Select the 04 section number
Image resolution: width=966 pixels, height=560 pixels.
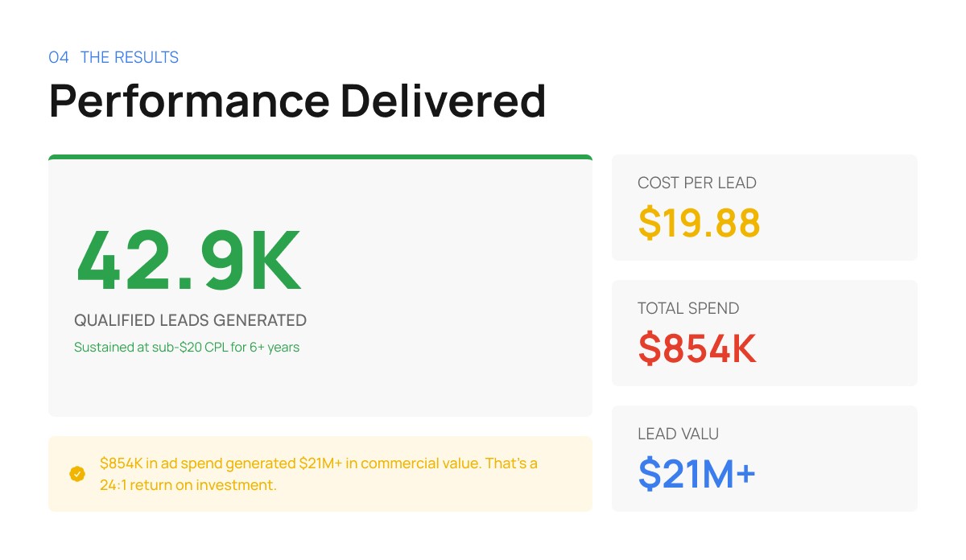[59, 57]
